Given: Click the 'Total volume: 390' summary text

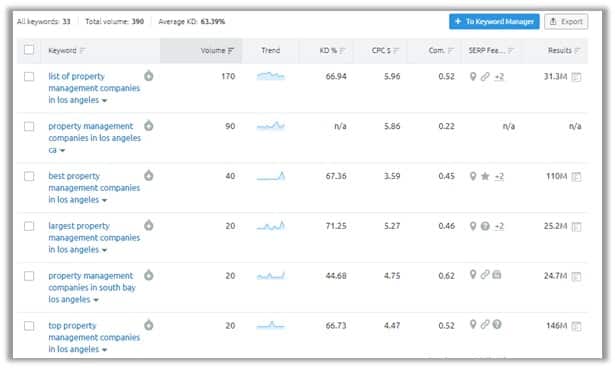Looking at the screenshot, I should 115,22.
